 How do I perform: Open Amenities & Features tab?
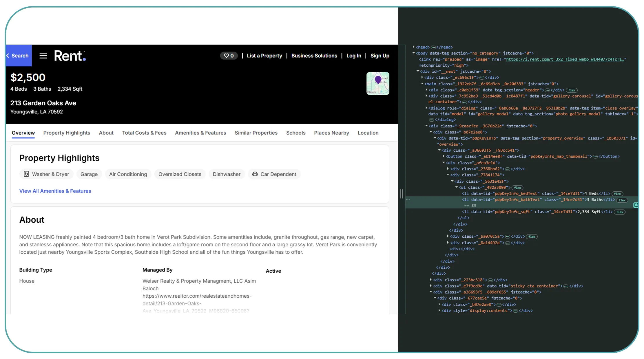(x=200, y=133)
